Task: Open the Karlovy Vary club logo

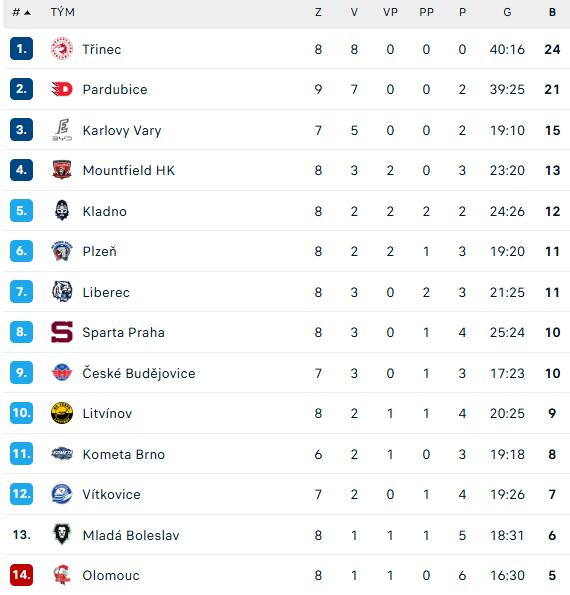Action: (x=61, y=130)
